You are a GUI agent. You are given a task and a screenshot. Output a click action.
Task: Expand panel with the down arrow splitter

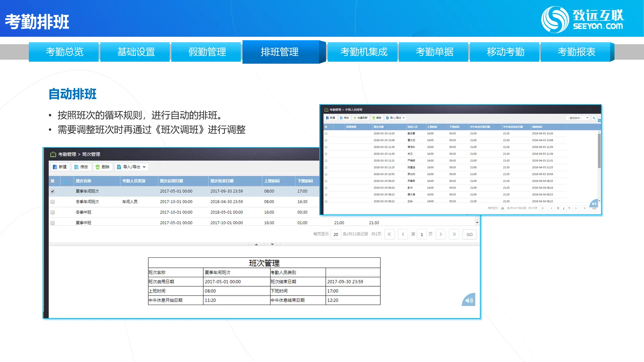[x=272, y=244]
